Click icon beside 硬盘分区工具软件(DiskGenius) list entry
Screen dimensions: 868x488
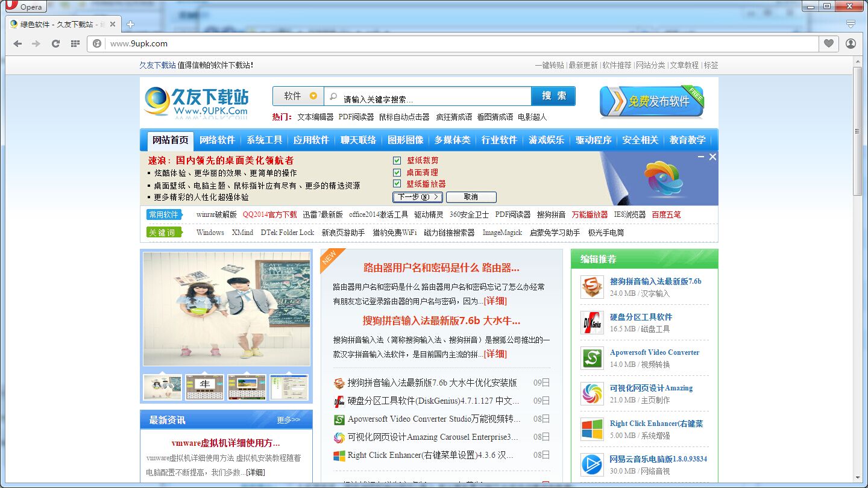click(x=339, y=401)
